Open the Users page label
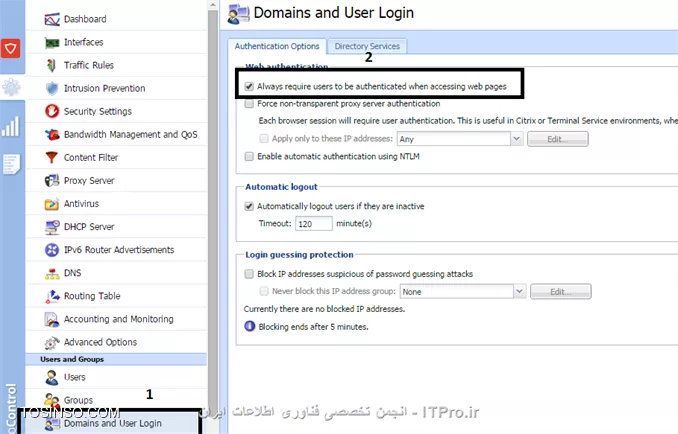This screenshot has width=678, height=434. (x=74, y=377)
